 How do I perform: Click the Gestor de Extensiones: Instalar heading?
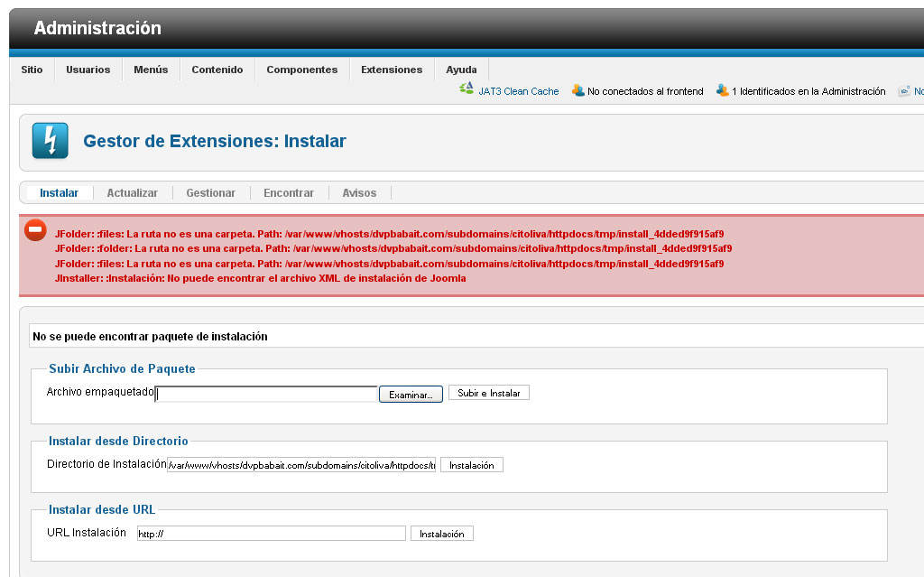[215, 141]
